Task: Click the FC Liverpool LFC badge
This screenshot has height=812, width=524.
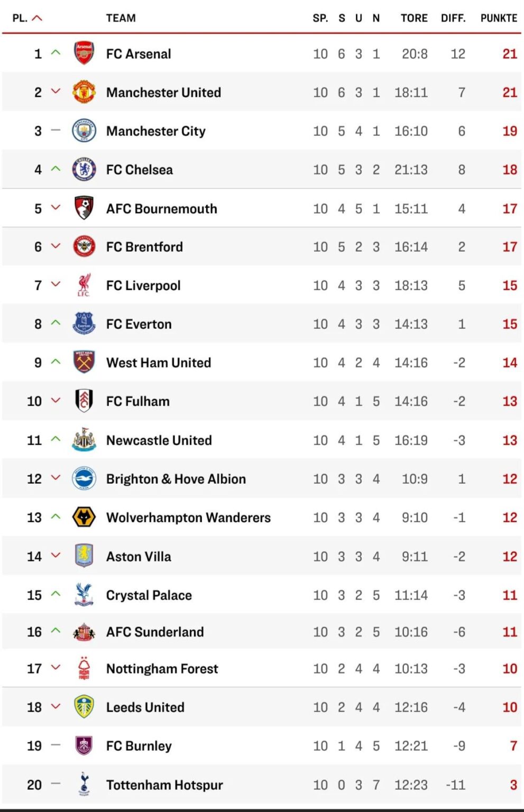Action: click(84, 285)
